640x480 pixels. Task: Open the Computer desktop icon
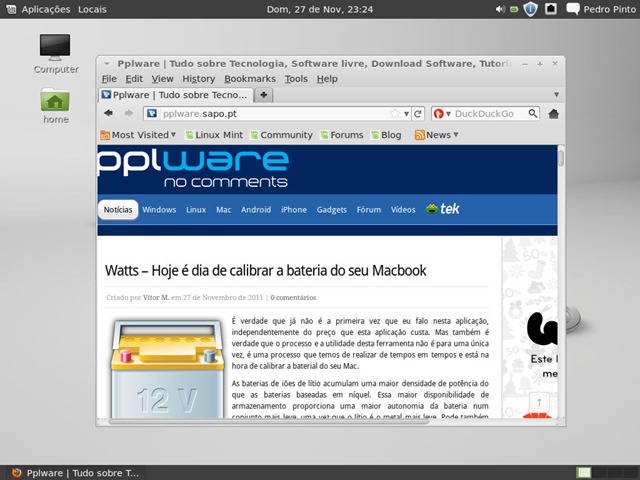(56, 53)
